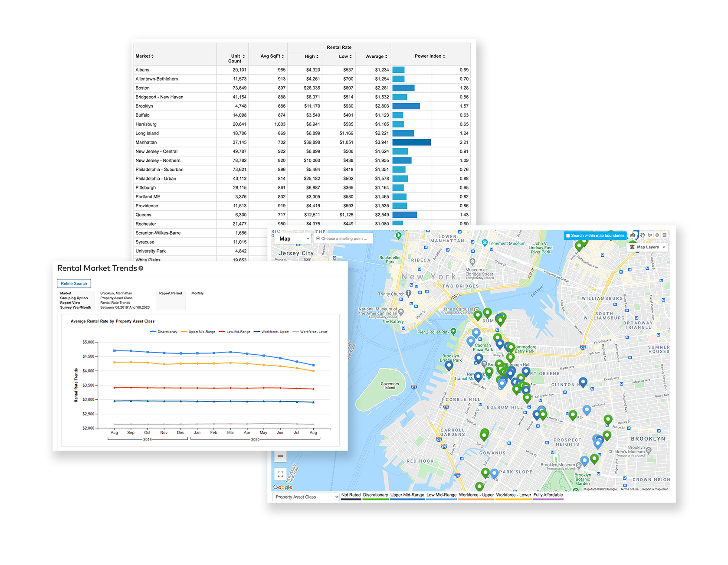Select the polygon draw tool
The height and width of the screenshot is (565, 728).
click(x=650, y=235)
